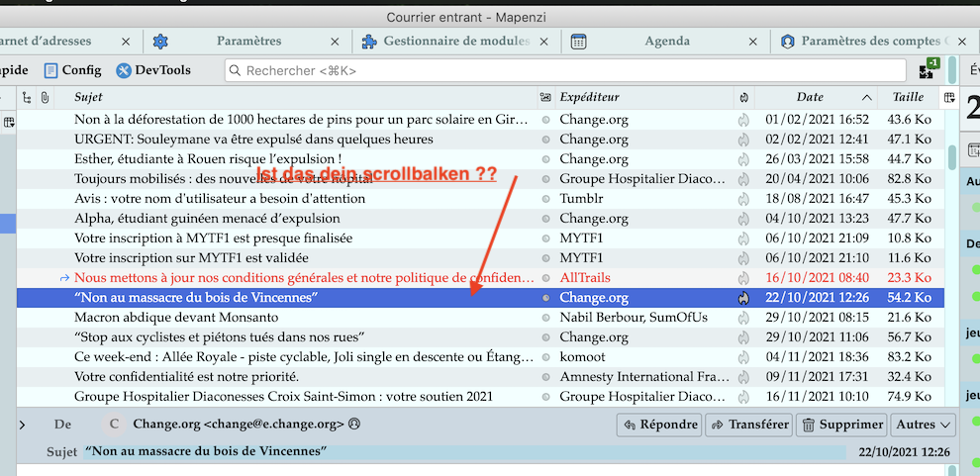Viewport: 980px width, 476px height.
Task: Click the magnifier icon in the search field
Action: tap(235, 70)
